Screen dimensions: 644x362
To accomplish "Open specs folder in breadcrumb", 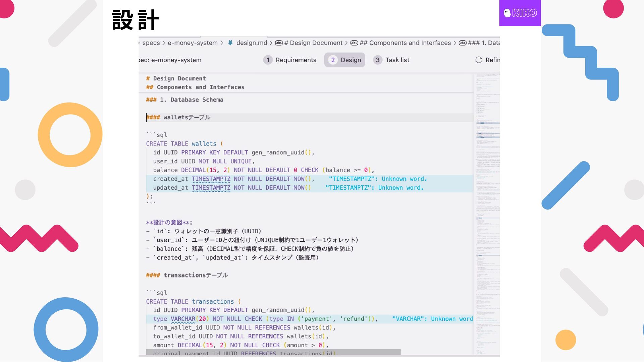I will [151, 43].
